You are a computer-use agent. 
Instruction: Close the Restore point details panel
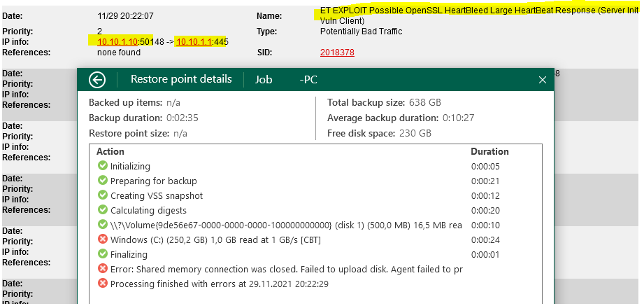click(x=543, y=80)
